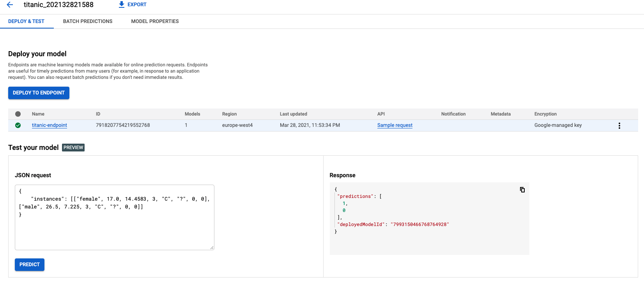Open the Sample request link
The height and width of the screenshot is (283, 644).
(395, 125)
